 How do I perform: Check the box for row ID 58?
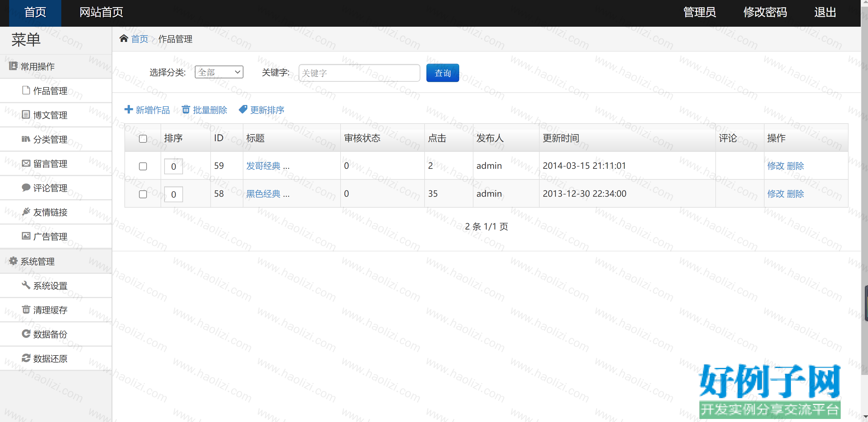point(143,194)
